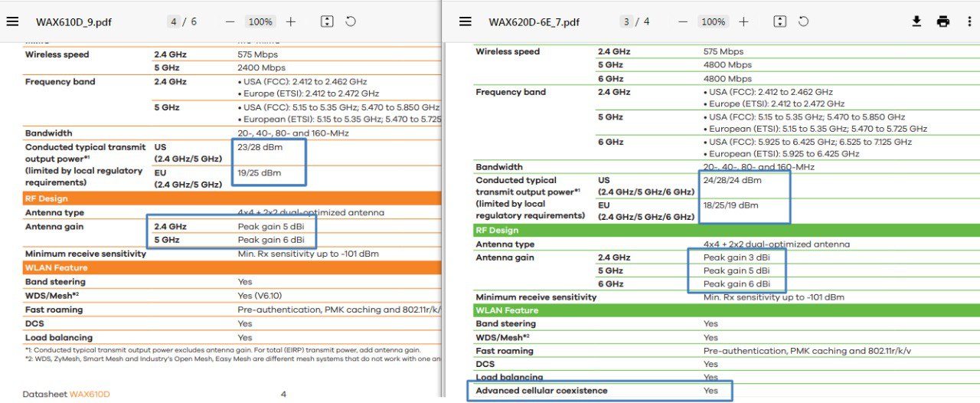Download the WAX620D-6E_7.pdf file
980x403 pixels.
(916, 21)
